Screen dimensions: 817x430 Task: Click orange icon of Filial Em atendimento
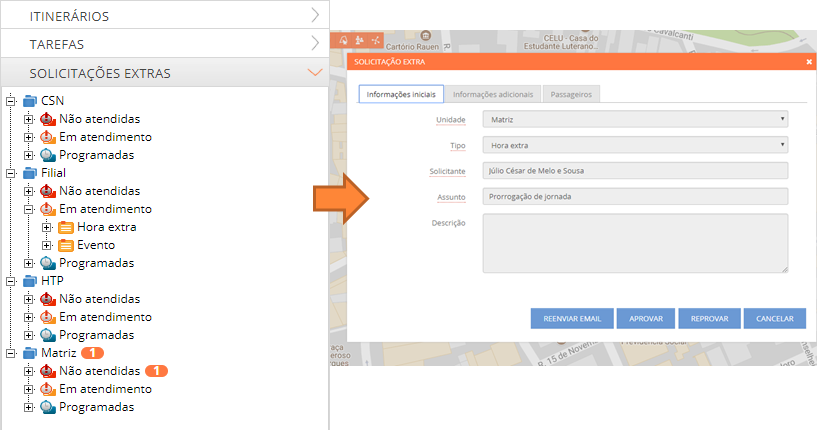coord(48,209)
